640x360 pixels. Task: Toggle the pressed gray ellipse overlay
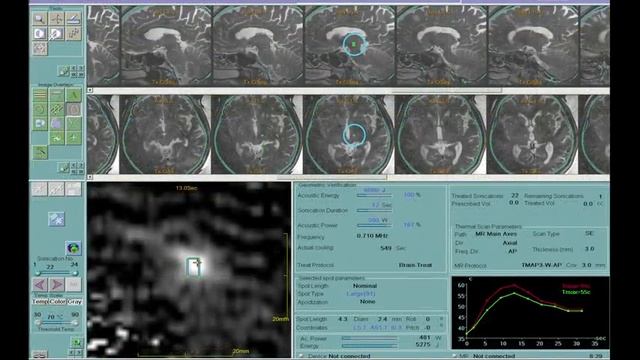[x=73, y=109]
